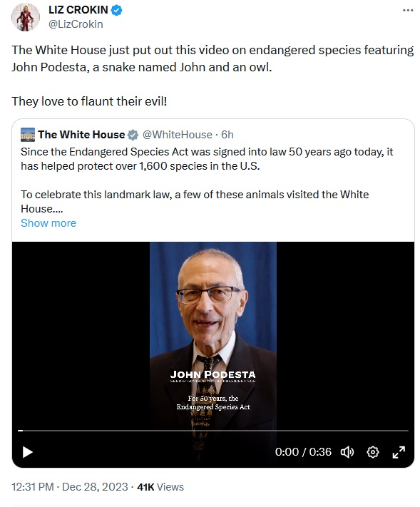Click Liz Crokin's blue verified badge

pyautogui.click(x=117, y=11)
